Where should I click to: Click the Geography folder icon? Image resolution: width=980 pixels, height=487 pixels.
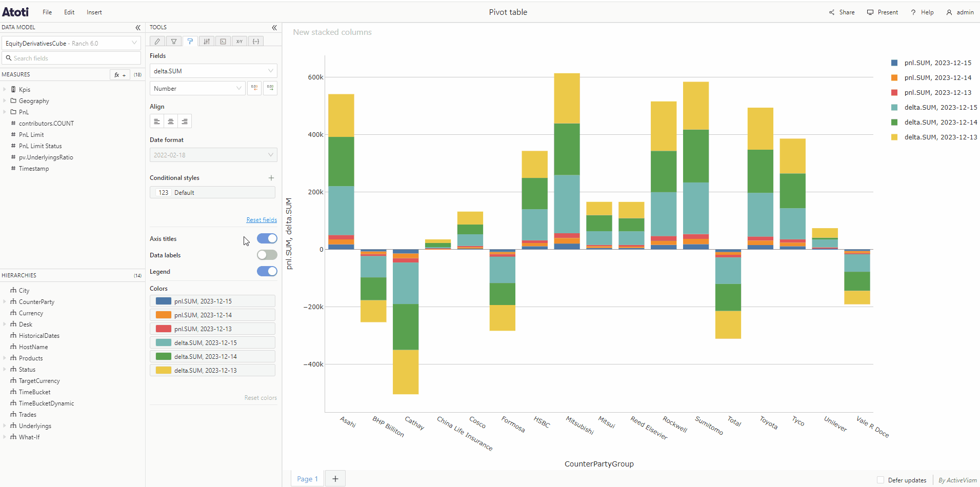click(x=13, y=100)
